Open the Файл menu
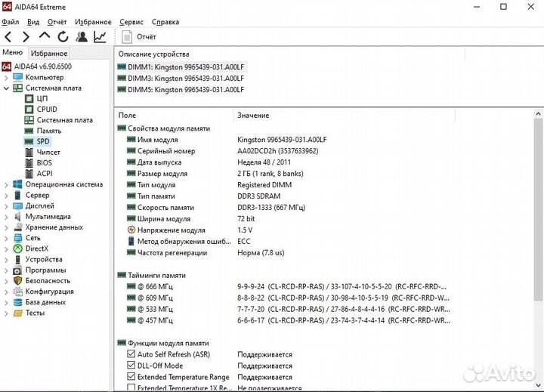The height and width of the screenshot is (392, 544). (11, 22)
